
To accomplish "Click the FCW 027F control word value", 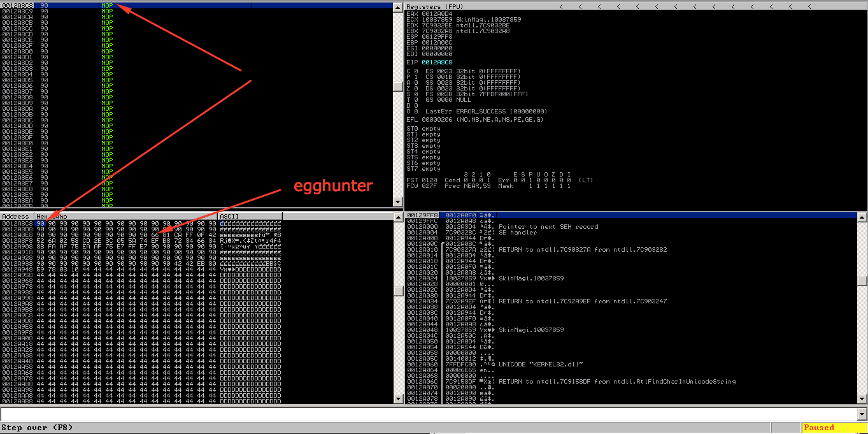I will tap(430, 185).
